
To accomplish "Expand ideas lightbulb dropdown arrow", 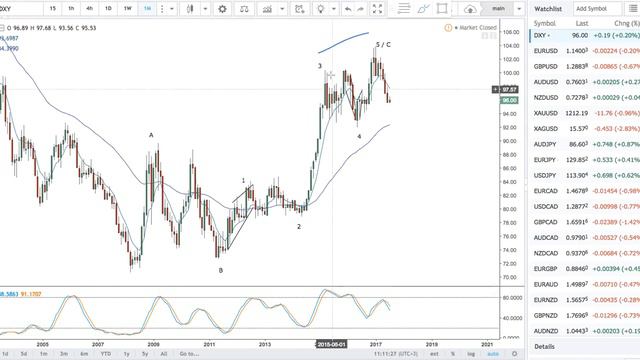I will (334, 9).
